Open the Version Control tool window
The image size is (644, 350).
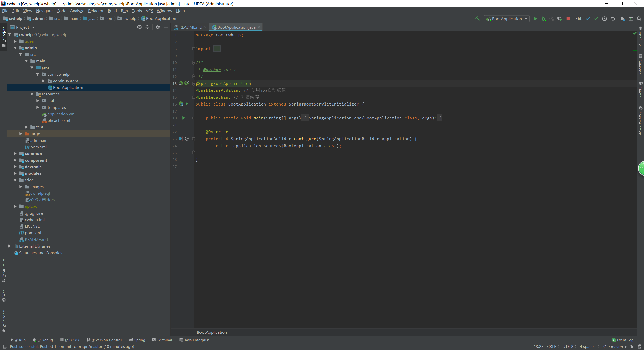pyautogui.click(x=104, y=340)
